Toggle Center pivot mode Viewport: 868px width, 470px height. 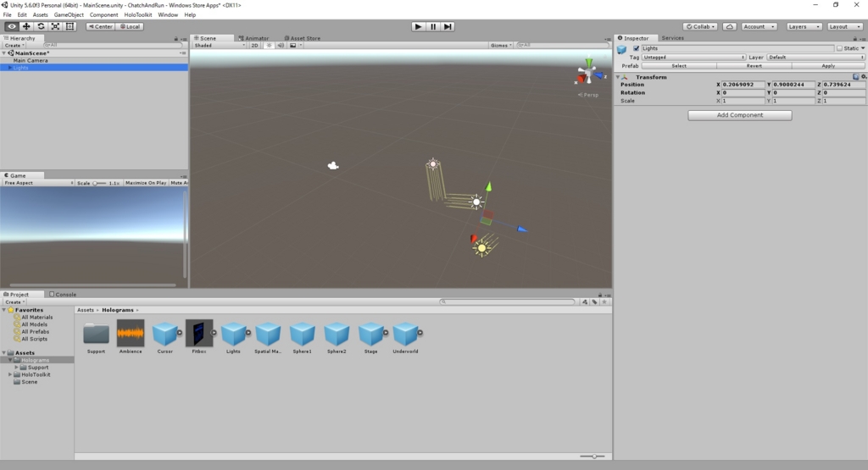(x=100, y=26)
